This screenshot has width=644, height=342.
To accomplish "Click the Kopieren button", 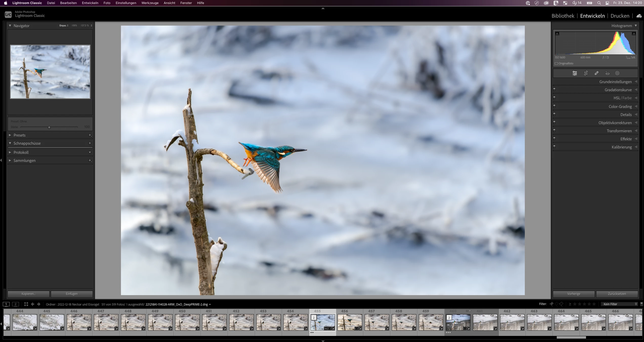I will [x=28, y=294].
